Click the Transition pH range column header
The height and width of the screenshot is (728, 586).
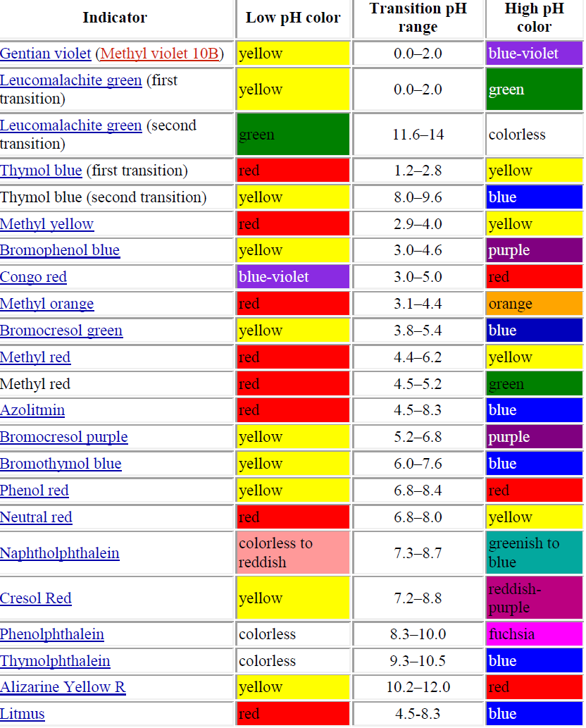[418, 17]
